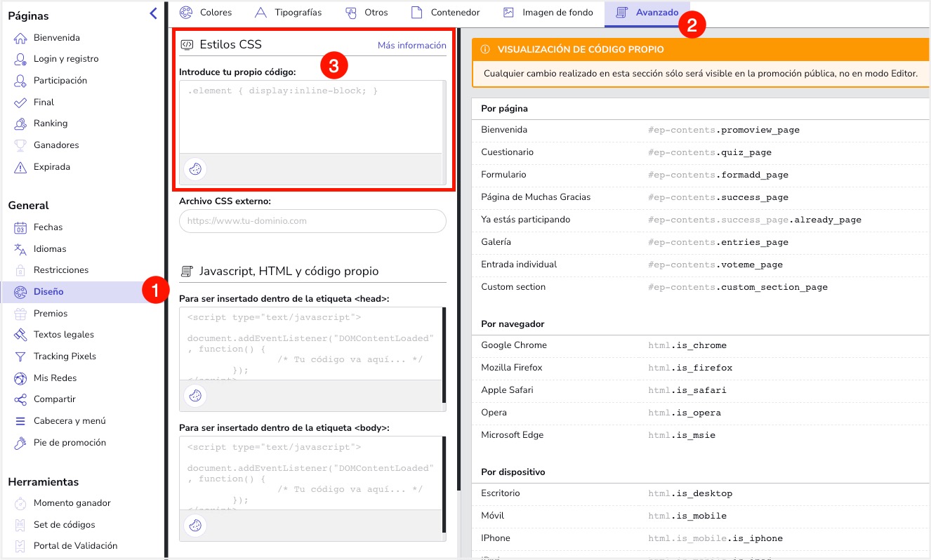Click the cookie icon under head code box
The width and height of the screenshot is (931, 560).
click(195, 396)
